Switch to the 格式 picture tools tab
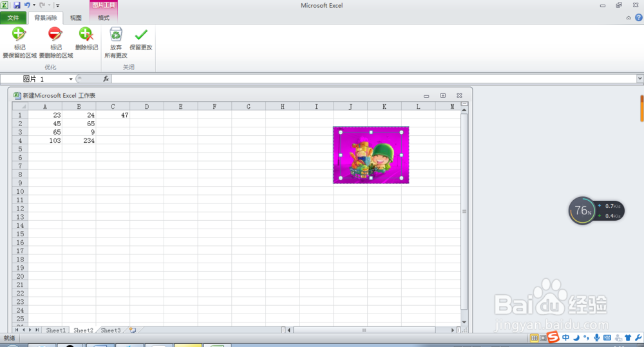Image resolution: width=644 pixels, height=347 pixels. [104, 17]
